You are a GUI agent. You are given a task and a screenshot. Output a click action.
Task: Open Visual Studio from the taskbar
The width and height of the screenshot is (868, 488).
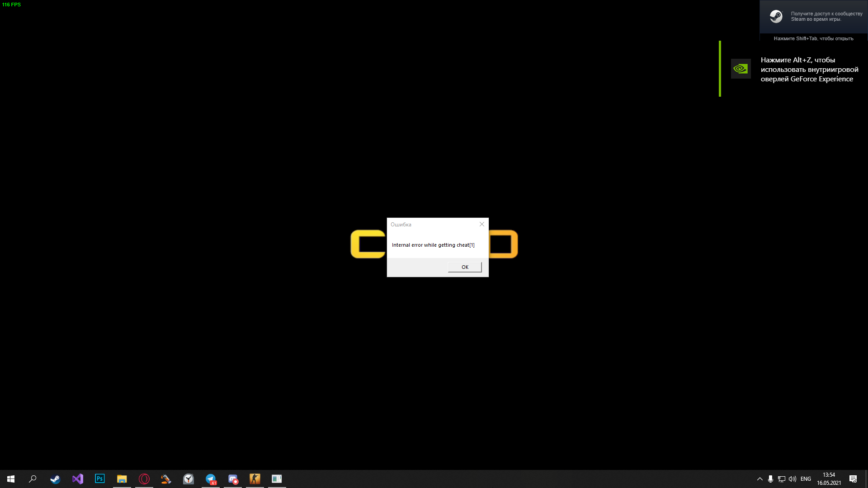click(x=78, y=479)
